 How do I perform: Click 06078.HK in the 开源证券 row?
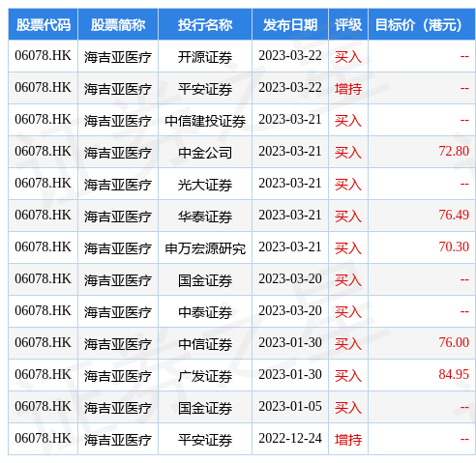point(43,56)
